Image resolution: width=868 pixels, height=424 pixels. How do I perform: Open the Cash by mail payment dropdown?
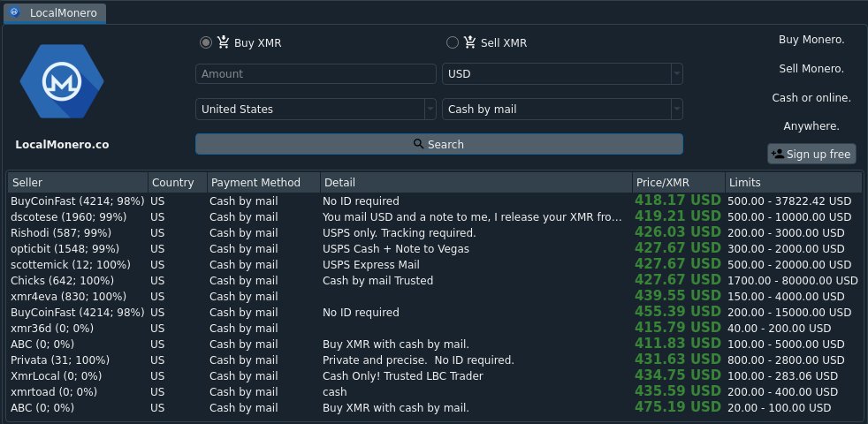coord(562,109)
